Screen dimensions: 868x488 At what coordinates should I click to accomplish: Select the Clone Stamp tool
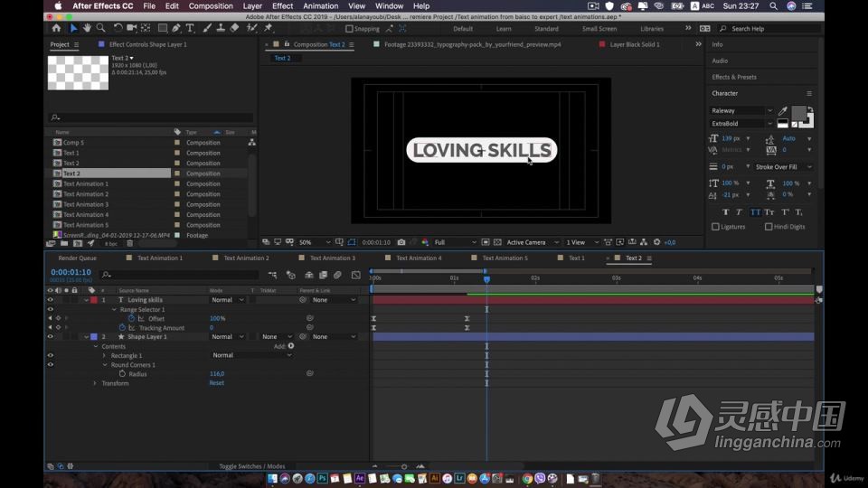point(221,28)
